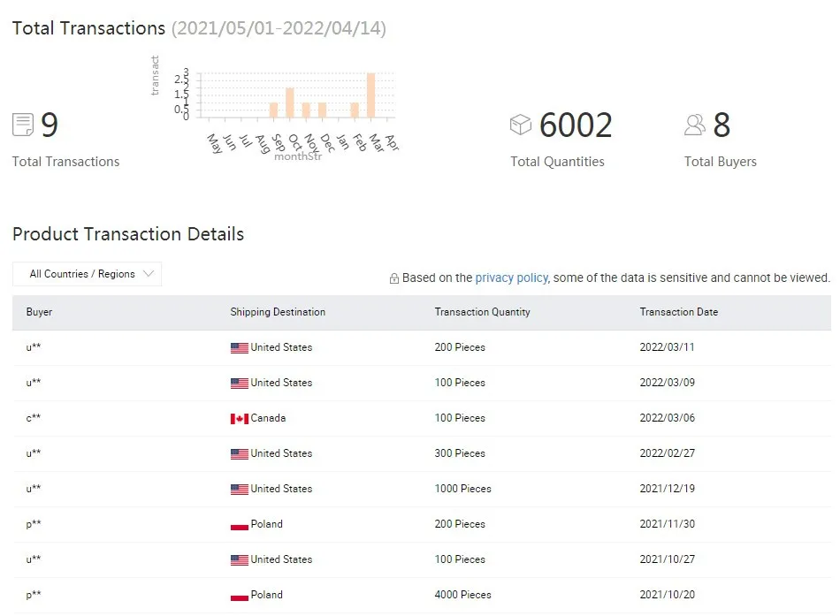Open the privacy policy link
840x616 pixels.
click(511, 278)
